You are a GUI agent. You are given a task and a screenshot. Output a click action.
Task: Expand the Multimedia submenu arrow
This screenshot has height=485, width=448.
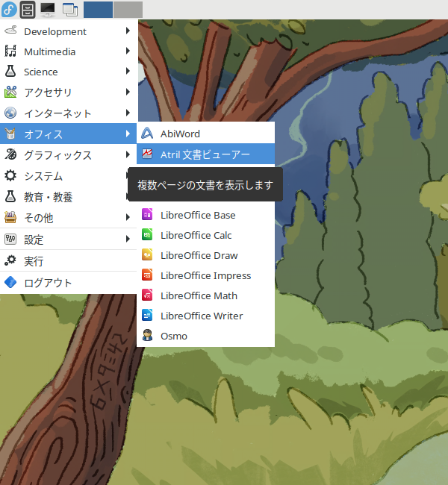[128, 51]
